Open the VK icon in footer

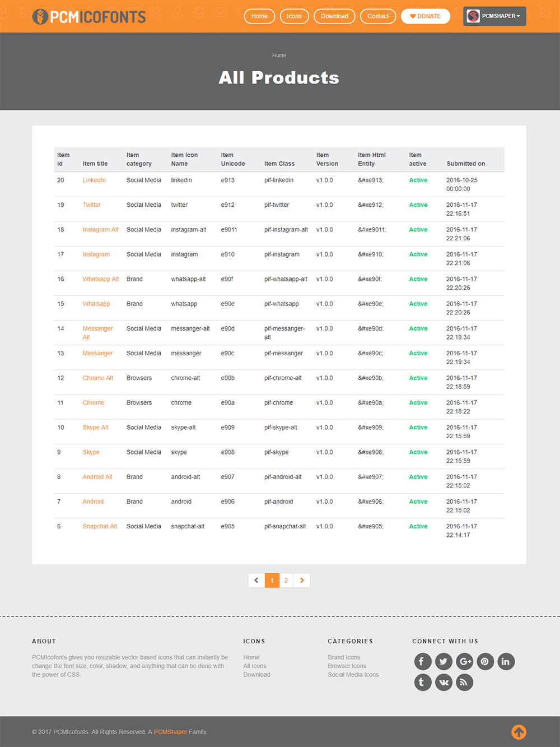(x=444, y=682)
